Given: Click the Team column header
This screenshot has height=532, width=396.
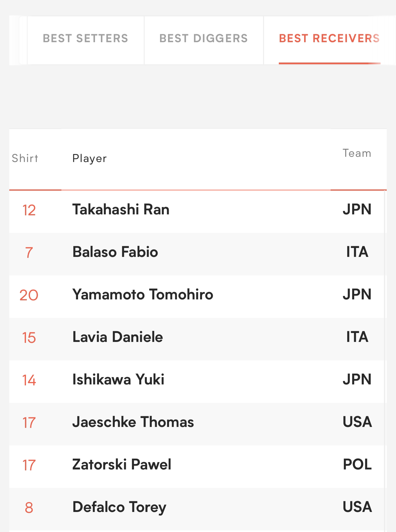Looking at the screenshot, I should click(x=357, y=153).
